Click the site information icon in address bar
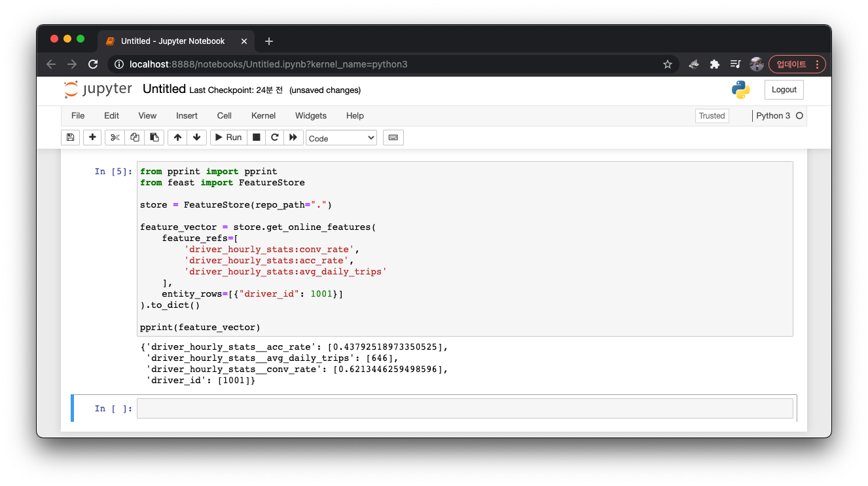This screenshot has height=486, width=868. point(118,64)
